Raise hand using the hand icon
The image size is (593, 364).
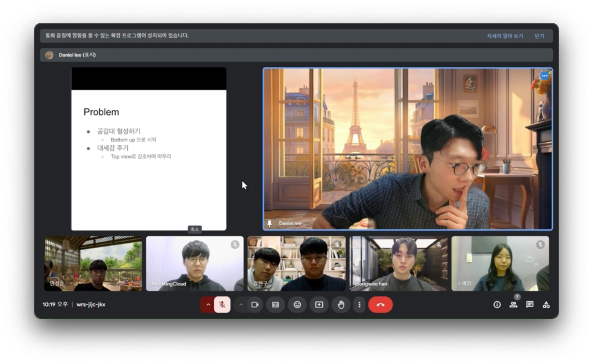(x=341, y=305)
